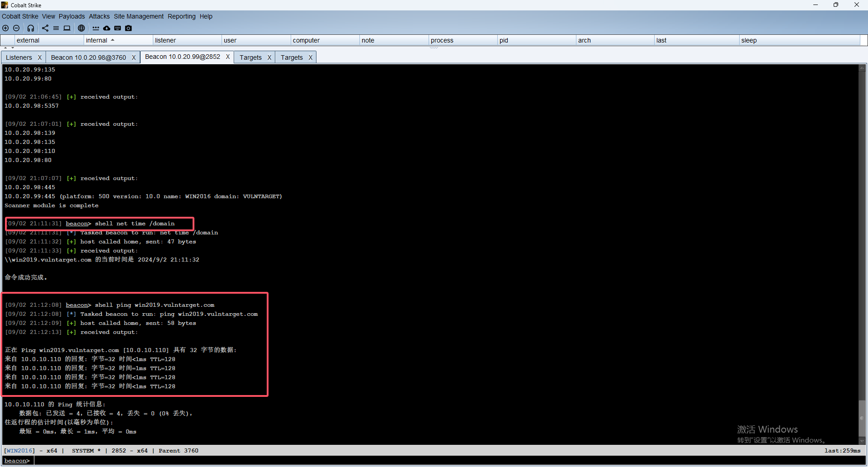Click the 'Scanner module is complete' line
The height and width of the screenshot is (467, 868).
tap(52, 205)
